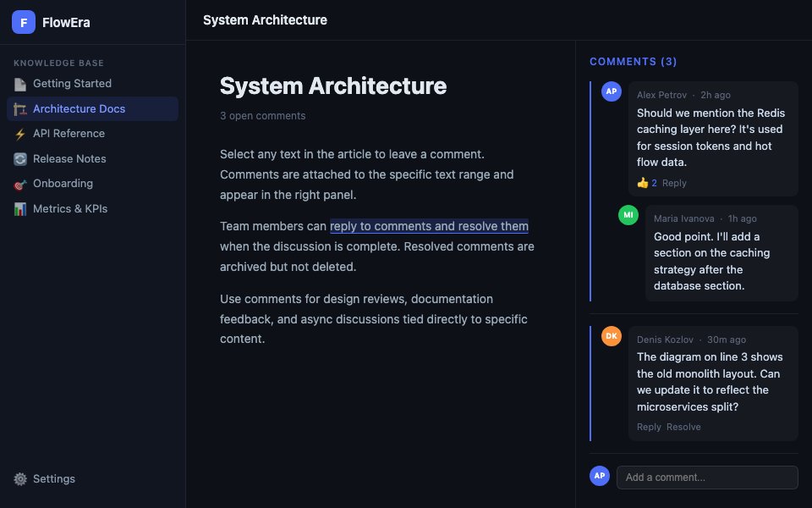This screenshot has height=508, width=812.
Task: Select Metrics & KPIs sidebar item
Action: (70, 209)
